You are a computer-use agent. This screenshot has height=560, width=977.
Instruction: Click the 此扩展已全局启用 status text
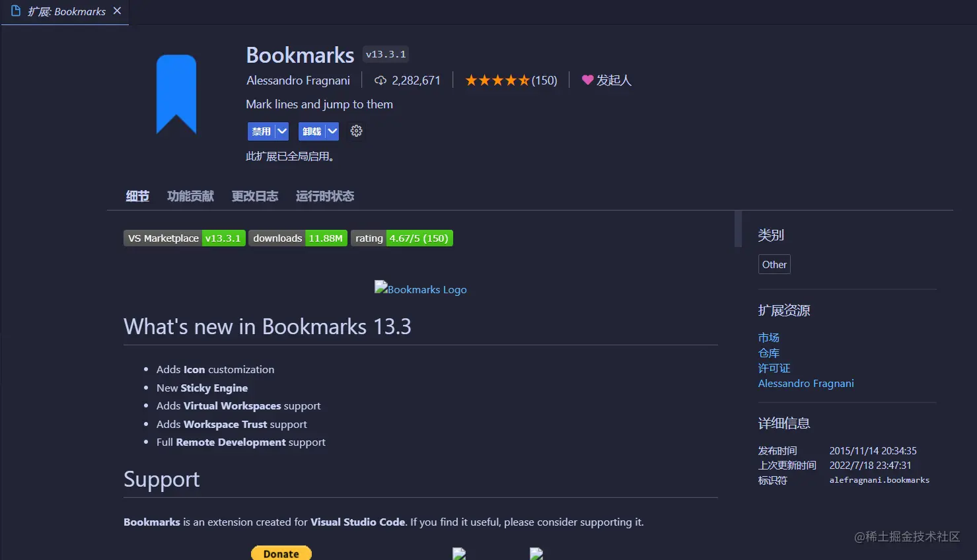tap(291, 157)
